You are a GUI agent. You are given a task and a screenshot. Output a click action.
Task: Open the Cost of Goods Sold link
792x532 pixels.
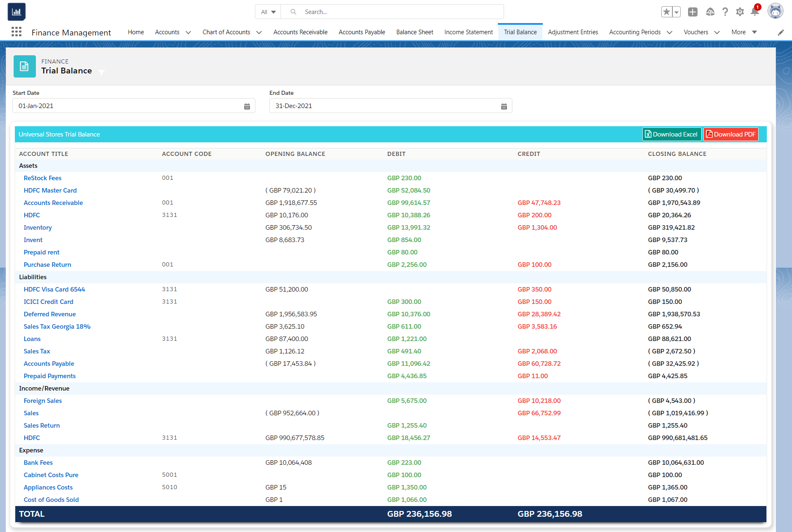coord(51,500)
